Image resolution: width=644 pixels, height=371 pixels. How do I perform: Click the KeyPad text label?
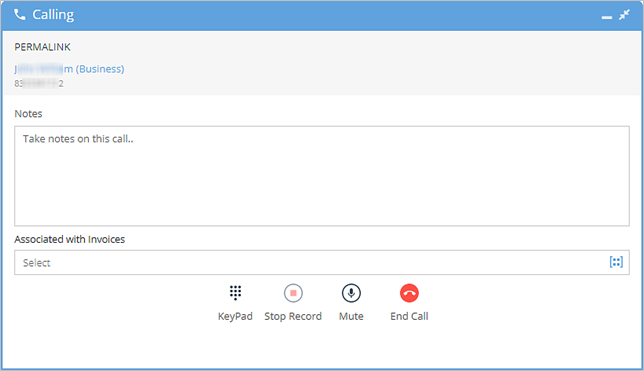(x=235, y=316)
